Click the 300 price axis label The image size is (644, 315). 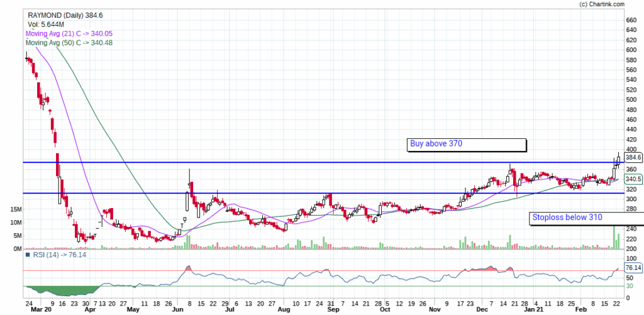point(630,199)
